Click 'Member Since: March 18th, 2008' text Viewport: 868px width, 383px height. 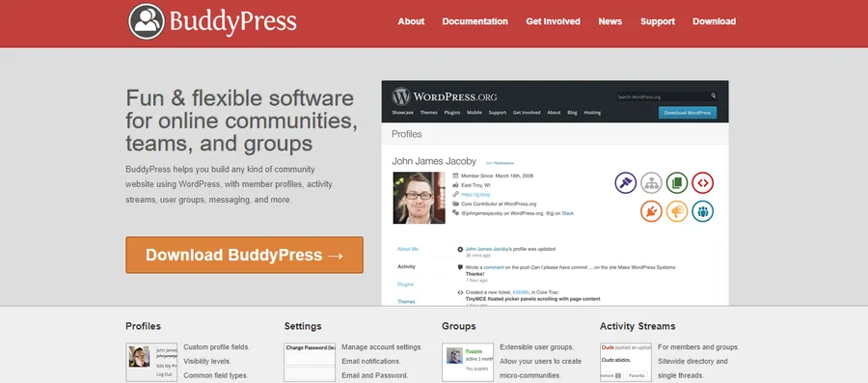497,176
